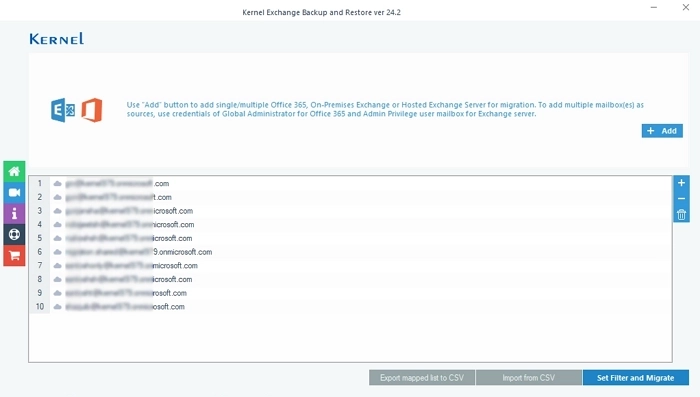Image resolution: width=700 pixels, height=397 pixels.
Task: Select mailbox row number 3
Action: click(350, 211)
